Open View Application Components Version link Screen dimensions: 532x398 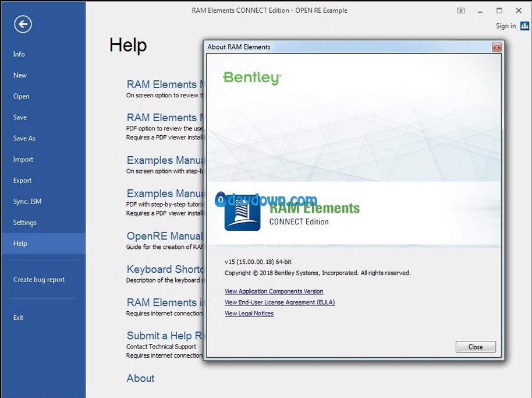click(x=274, y=291)
